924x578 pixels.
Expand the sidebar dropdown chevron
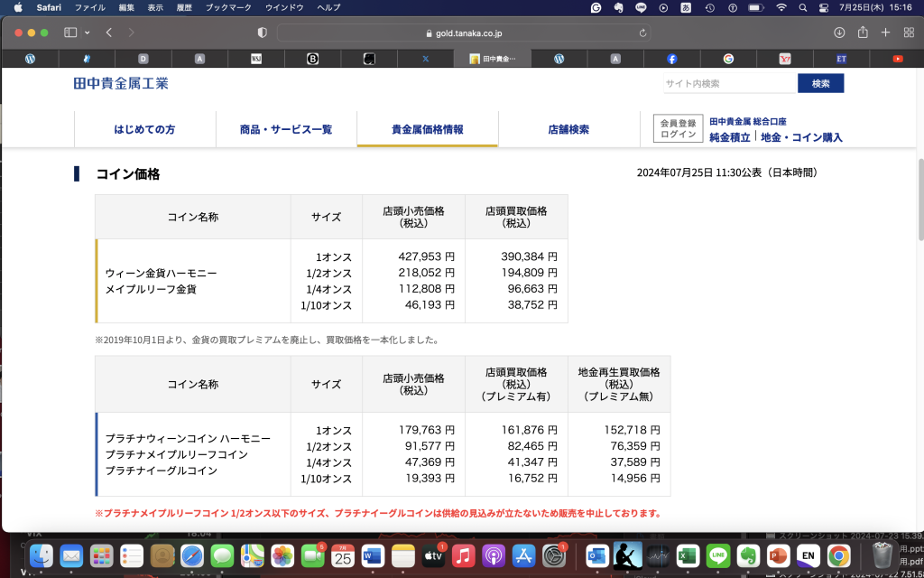pos(85,34)
